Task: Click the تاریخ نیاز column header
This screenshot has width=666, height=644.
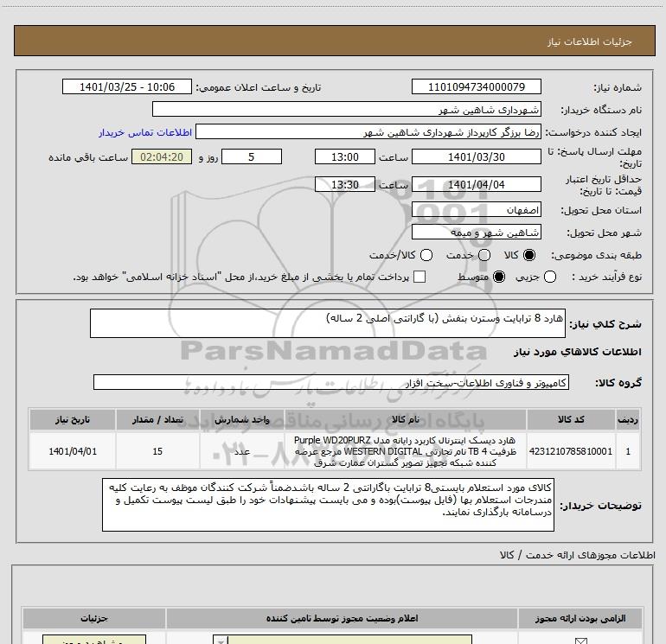Action: (x=72, y=419)
